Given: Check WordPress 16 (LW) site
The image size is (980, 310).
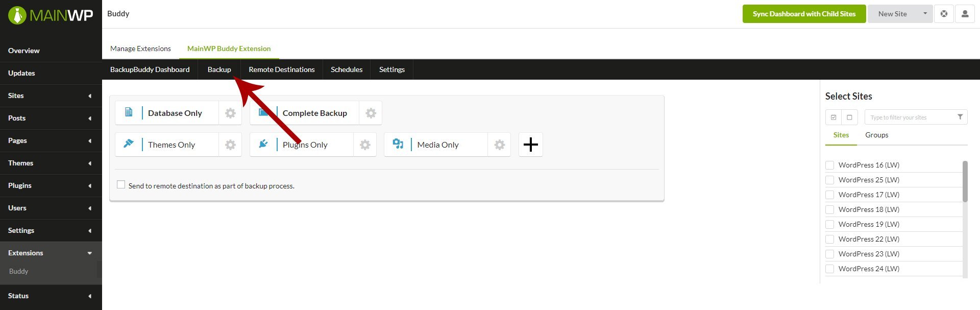Looking at the screenshot, I should point(830,165).
